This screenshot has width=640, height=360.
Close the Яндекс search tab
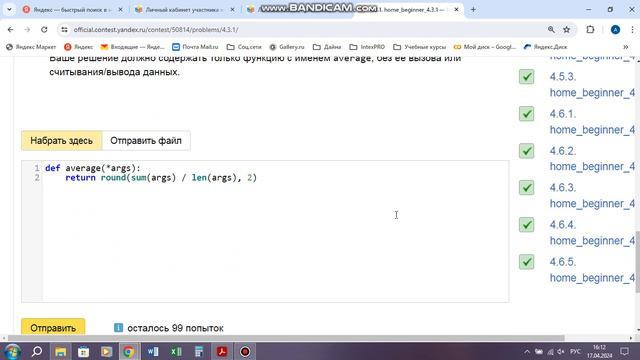[120, 9]
